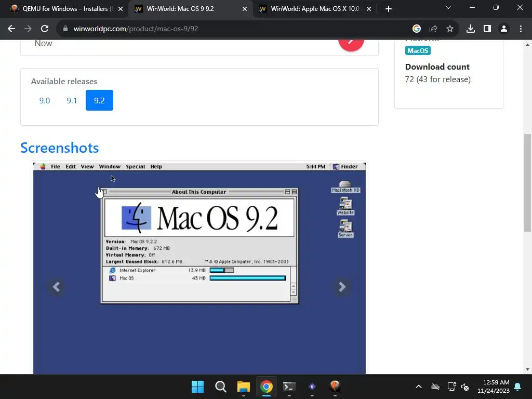Click the "72 (43 for release)" text

[437, 79]
